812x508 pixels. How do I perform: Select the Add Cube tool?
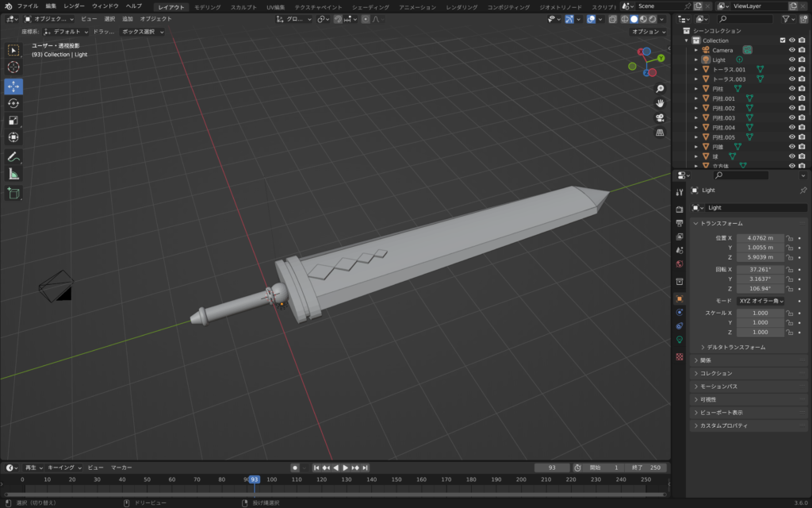(13, 194)
